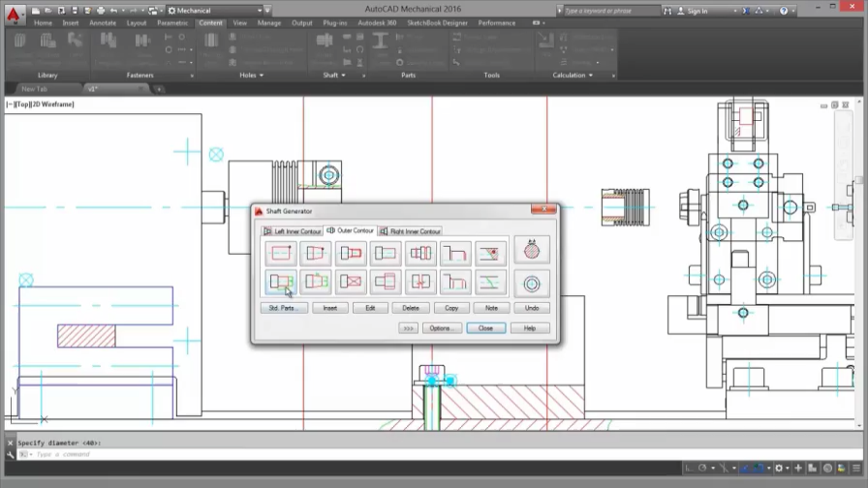Click the plus icon in status bar
Screen dimensions: 868x488
click(x=798, y=468)
